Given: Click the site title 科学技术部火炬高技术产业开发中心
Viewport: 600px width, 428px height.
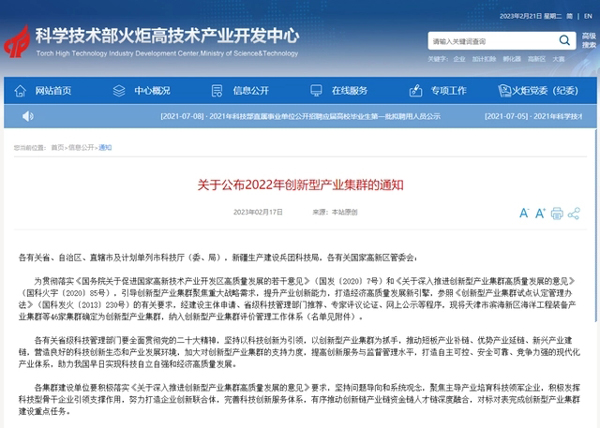Looking at the screenshot, I should coord(167,36).
